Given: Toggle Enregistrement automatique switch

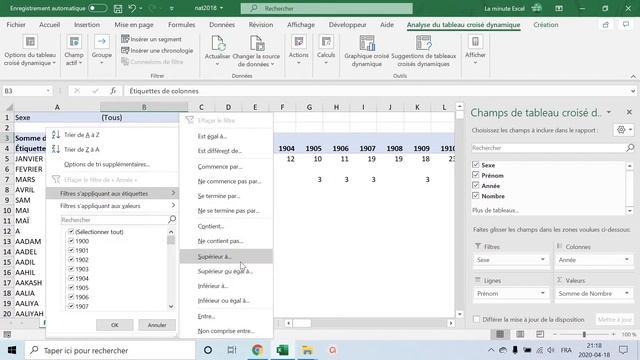Looking at the screenshot, I should [98, 8].
